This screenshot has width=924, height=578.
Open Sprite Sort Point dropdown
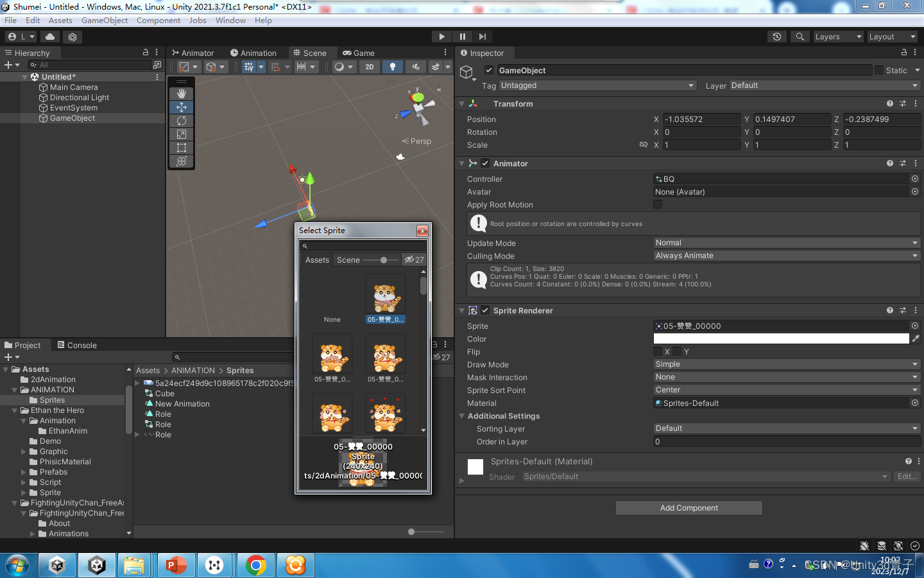pyautogui.click(x=787, y=390)
